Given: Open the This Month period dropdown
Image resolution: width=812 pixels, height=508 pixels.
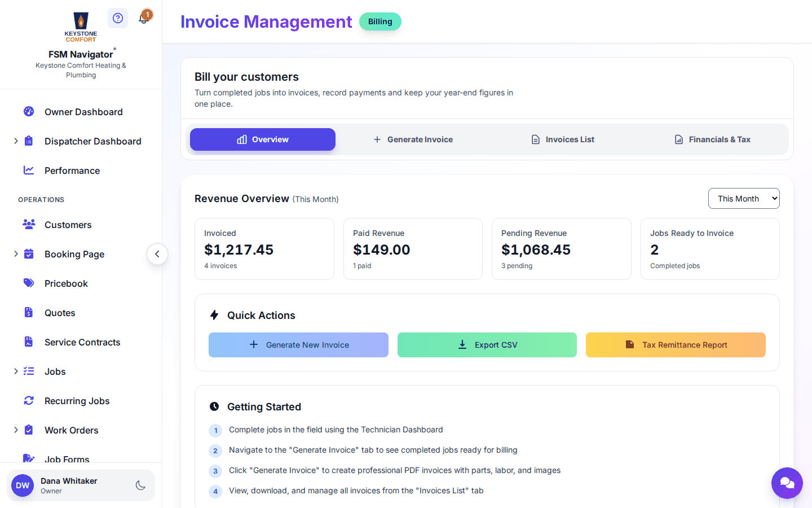Looking at the screenshot, I should pos(744,199).
